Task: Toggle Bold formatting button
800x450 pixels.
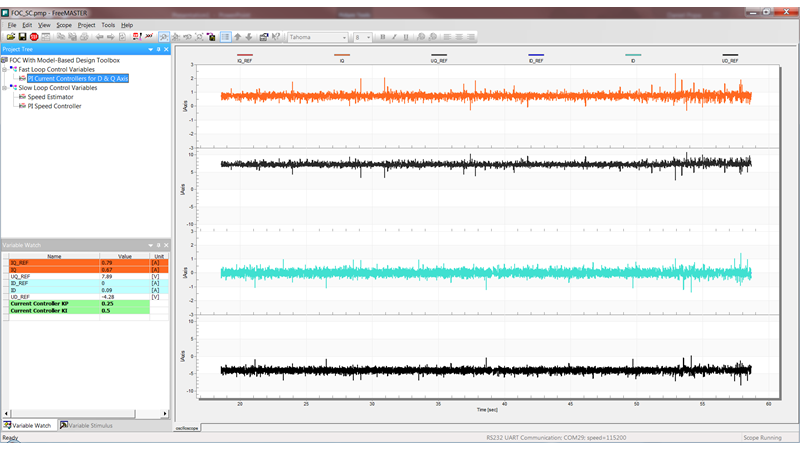Action: (383, 37)
